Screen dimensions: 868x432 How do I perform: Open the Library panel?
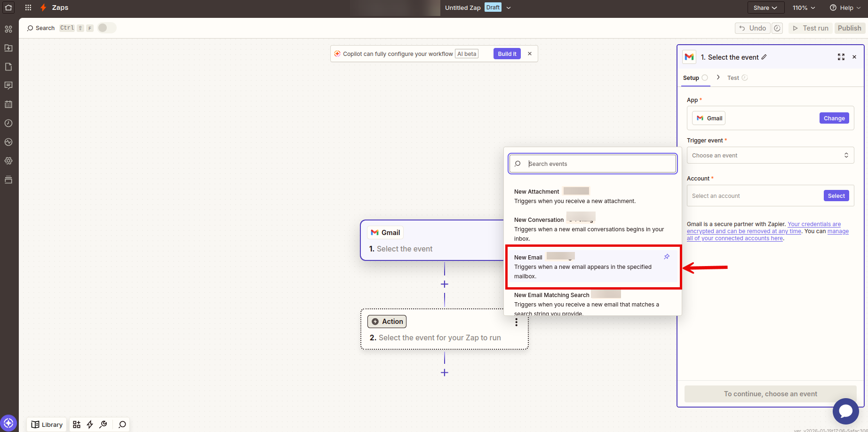point(47,424)
